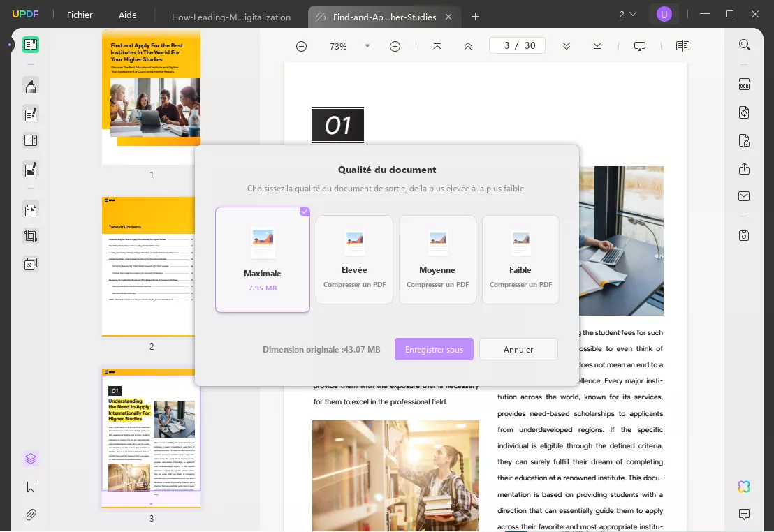Go to next page arrow icon
The image size is (774, 532).
click(x=567, y=46)
